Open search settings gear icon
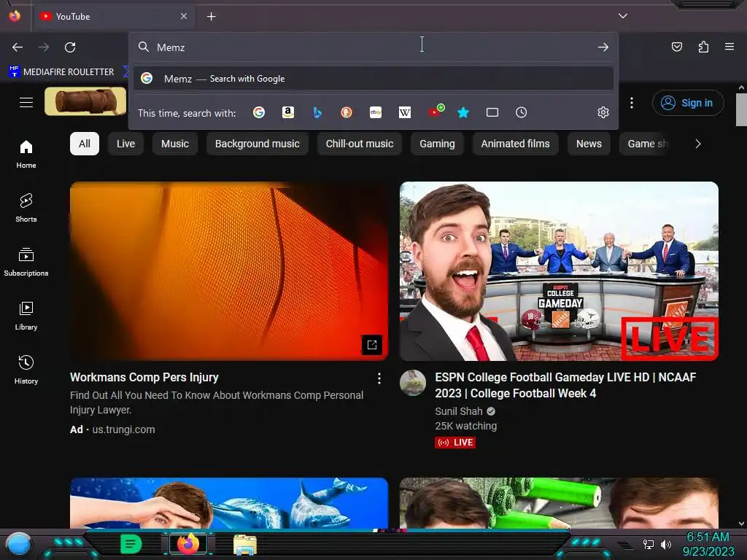The height and width of the screenshot is (560, 747). [x=603, y=112]
